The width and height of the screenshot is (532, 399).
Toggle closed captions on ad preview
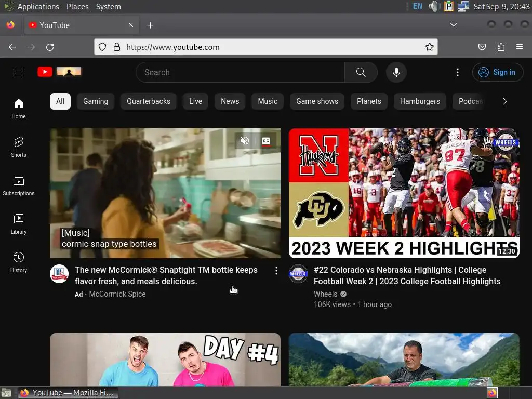266,141
